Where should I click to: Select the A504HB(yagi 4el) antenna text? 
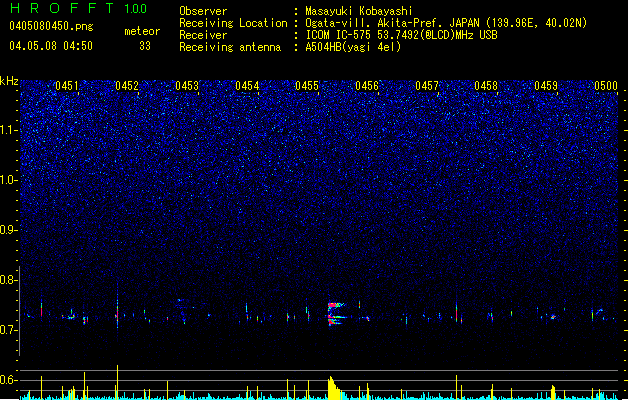[x=353, y=47]
